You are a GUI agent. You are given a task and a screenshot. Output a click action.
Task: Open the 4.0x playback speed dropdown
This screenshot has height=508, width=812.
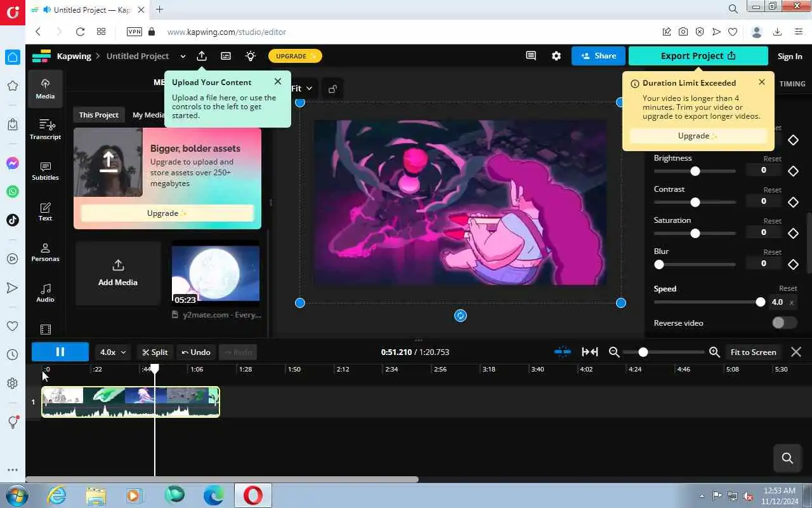click(114, 352)
